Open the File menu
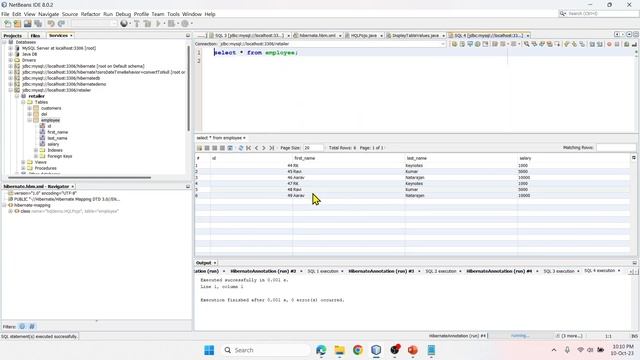This screenshot has width=640, height=360. point(5,14)
